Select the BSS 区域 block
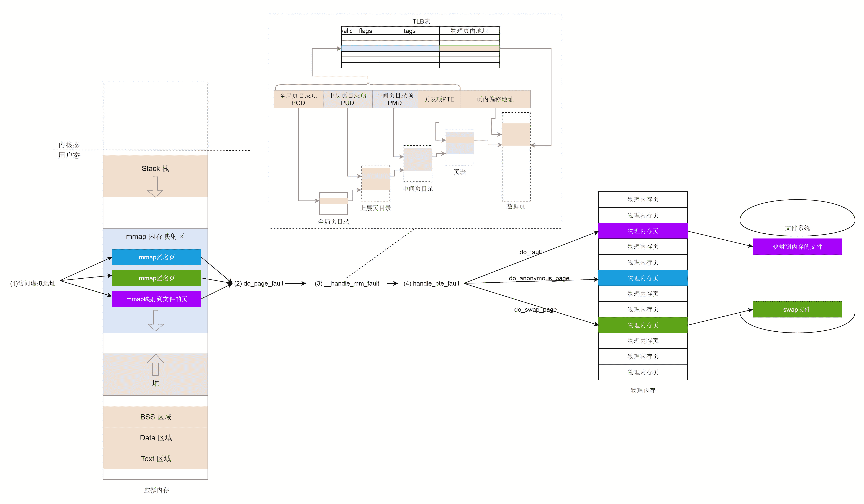 click(x=155, y=417)
